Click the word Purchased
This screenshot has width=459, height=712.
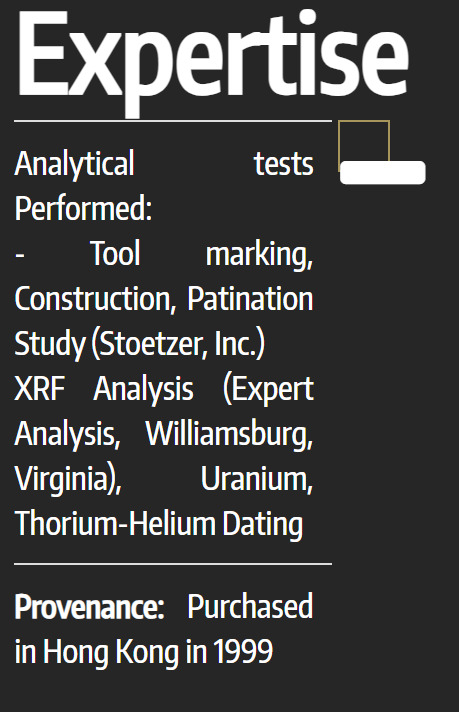250,606
